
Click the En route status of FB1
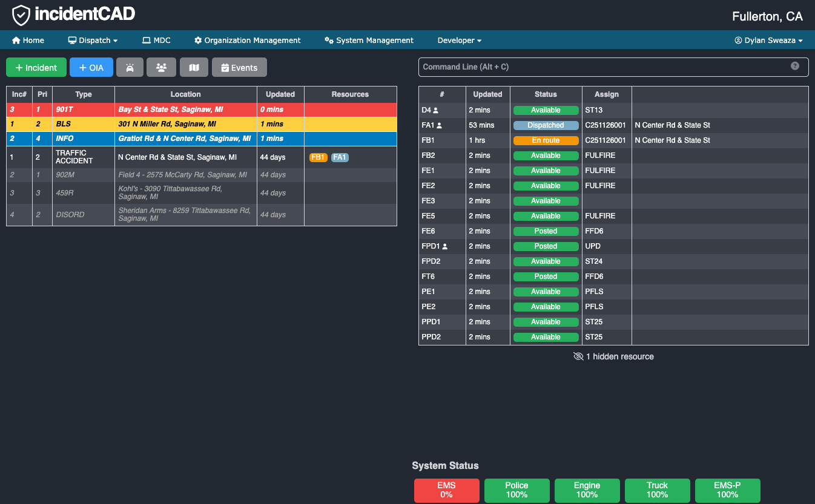(x=546, y=140)
